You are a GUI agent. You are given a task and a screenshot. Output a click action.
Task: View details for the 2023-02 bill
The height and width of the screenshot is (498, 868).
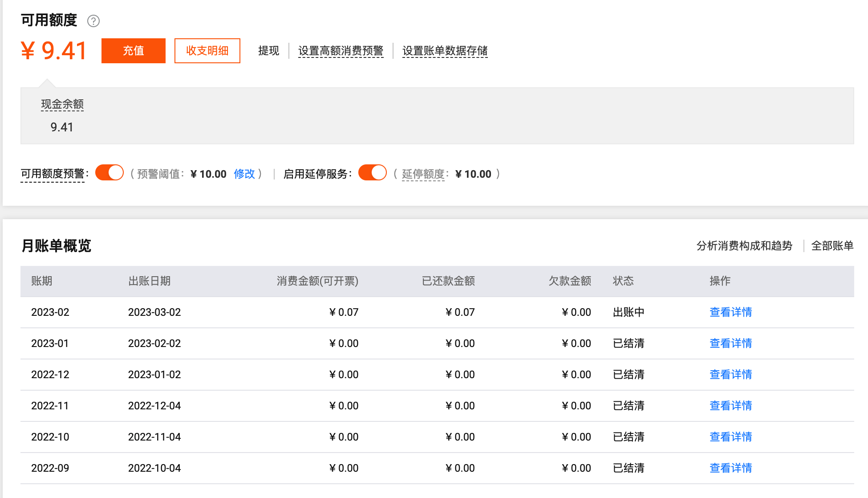pos(730,312)
